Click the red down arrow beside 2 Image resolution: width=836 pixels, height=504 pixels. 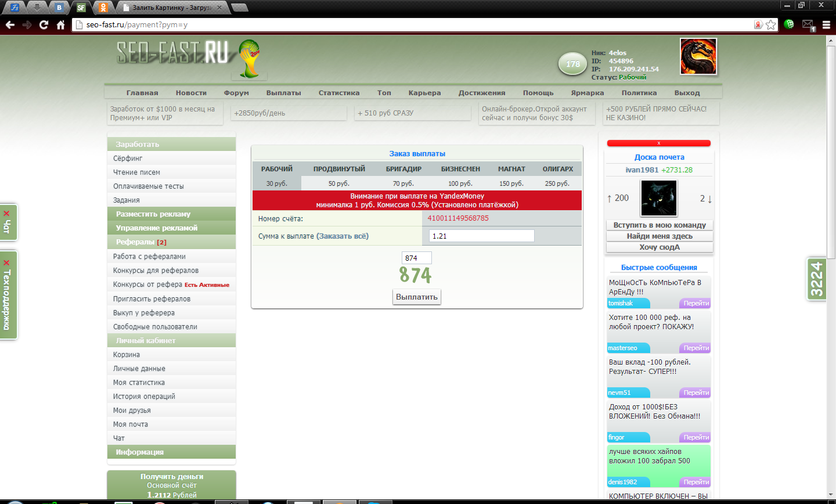click(709, 199)
